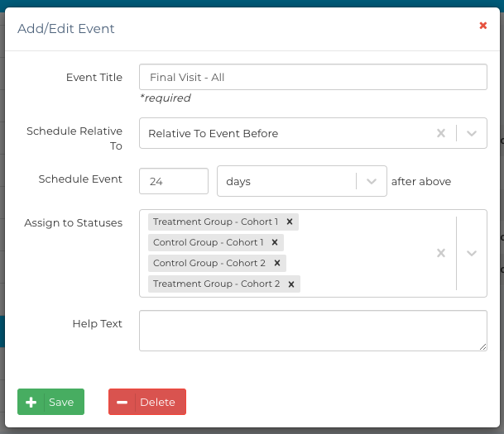Click the plus icon on Save
This screenshot has height=434, width=504.
tap(31, 403)
